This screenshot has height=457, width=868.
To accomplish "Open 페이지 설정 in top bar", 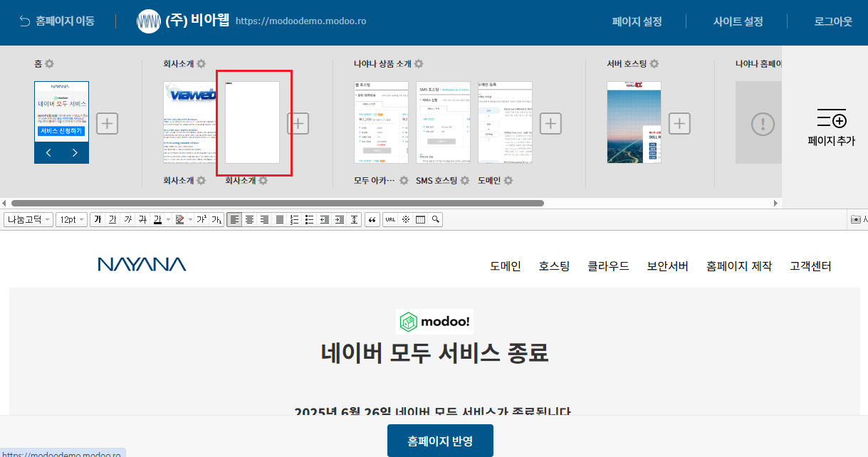I will click(637, 21).
